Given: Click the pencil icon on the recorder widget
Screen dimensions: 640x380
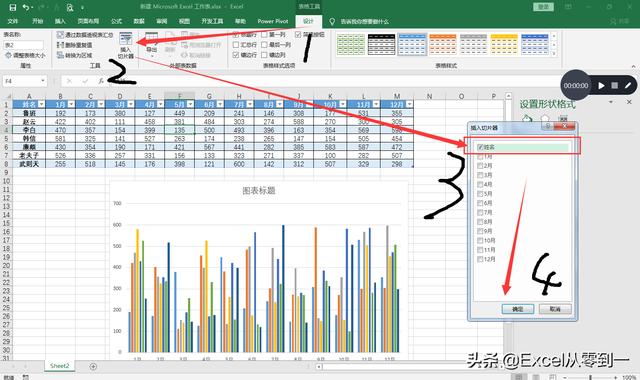Looking at the screenshot, I should tap(628, 86).
